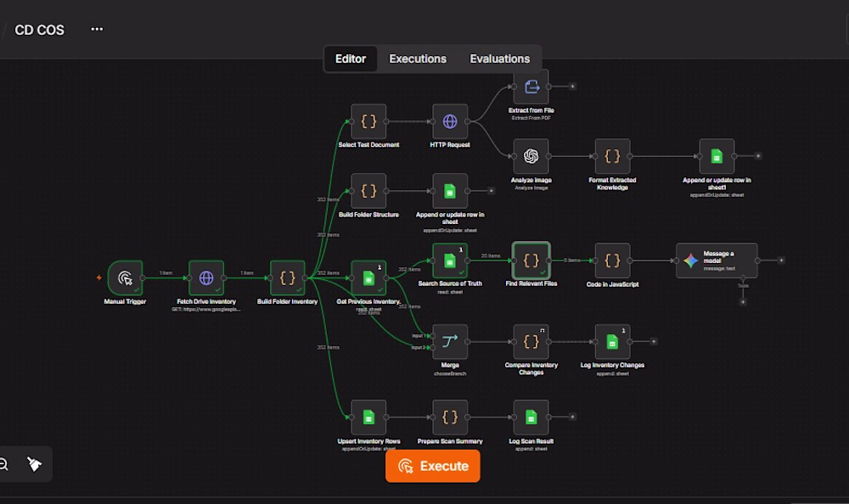
Task: Click plus connector after Build Folder Structure's sheet node
Action: (x=491, y=191)
